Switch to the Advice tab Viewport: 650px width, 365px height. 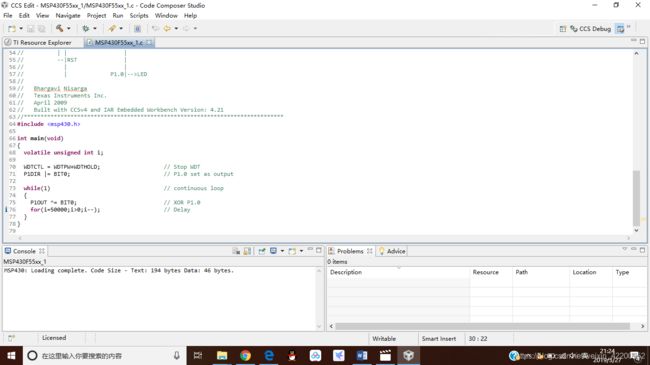tap(392, 251)
